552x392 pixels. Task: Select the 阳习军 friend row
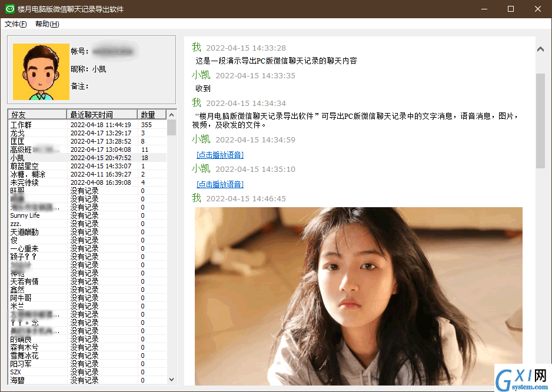(x=87, y=364)
